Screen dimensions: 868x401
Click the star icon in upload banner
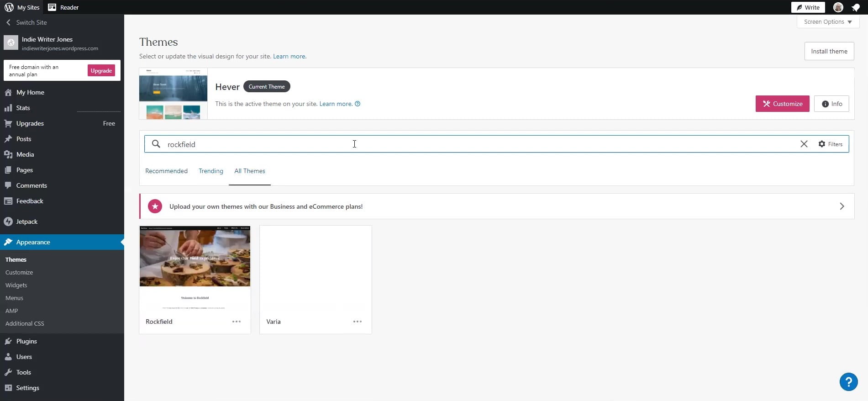155,206
